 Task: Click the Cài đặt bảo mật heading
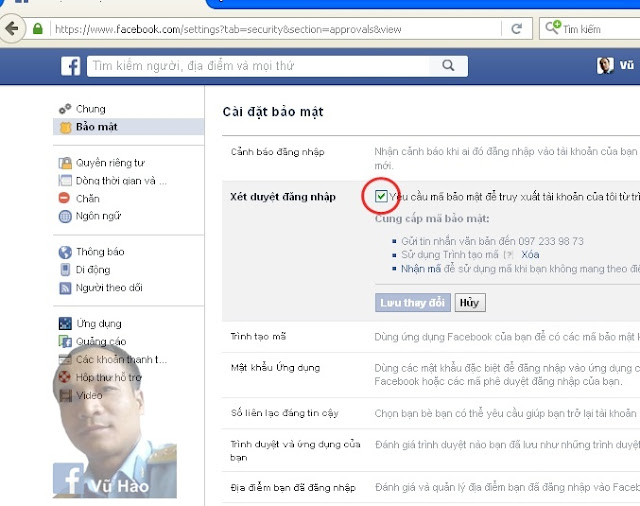[x=273, y=112]
